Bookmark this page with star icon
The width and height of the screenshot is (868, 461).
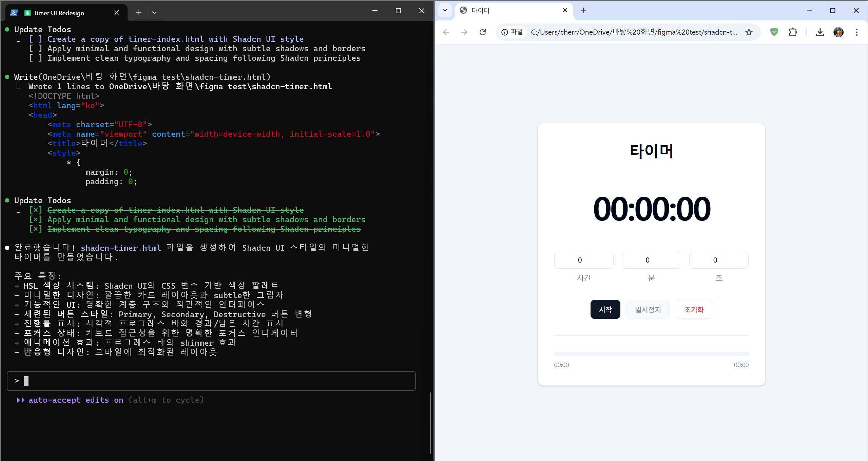[x=749, y=32]
